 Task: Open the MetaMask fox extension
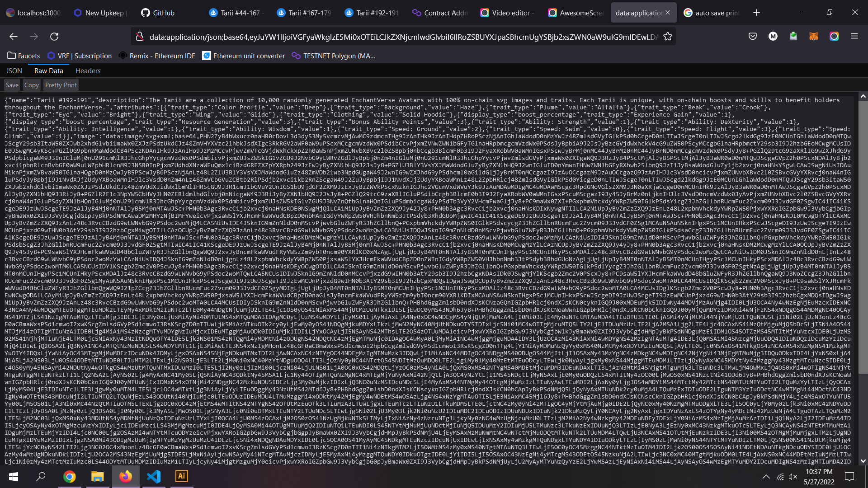click(x=814, y=37)
